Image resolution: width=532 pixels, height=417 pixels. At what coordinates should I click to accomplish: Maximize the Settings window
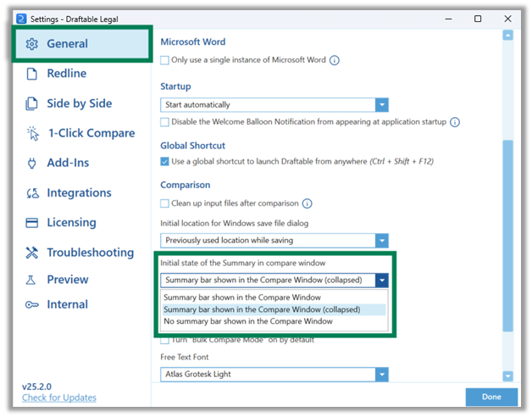[478, 19]
